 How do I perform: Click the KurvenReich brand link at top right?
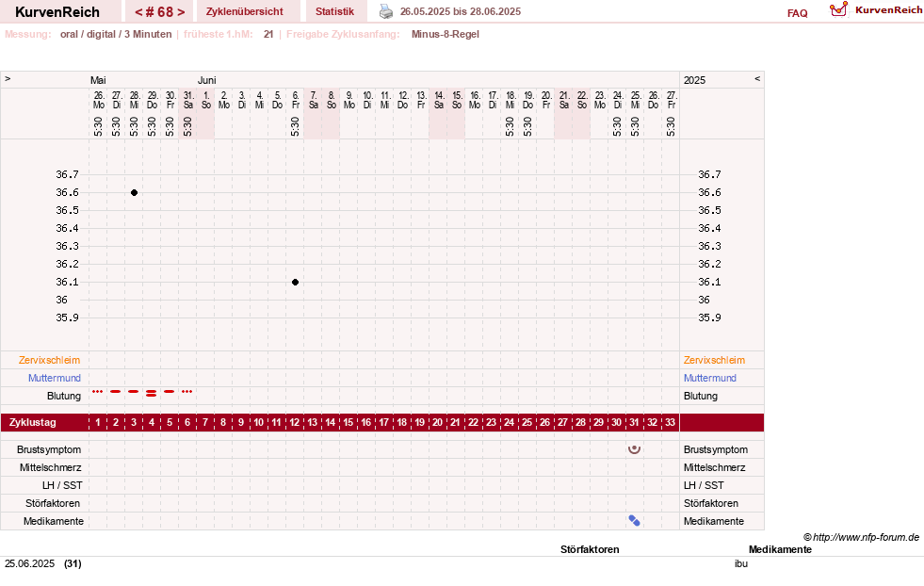tap(888, 10)
